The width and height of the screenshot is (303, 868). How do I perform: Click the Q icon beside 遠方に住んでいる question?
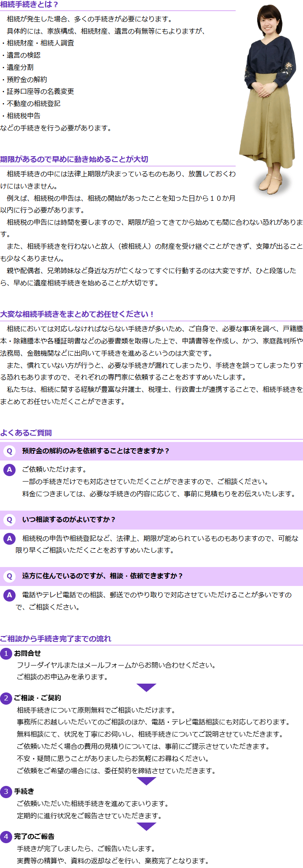pyautogui.click(x=9, y=576)
